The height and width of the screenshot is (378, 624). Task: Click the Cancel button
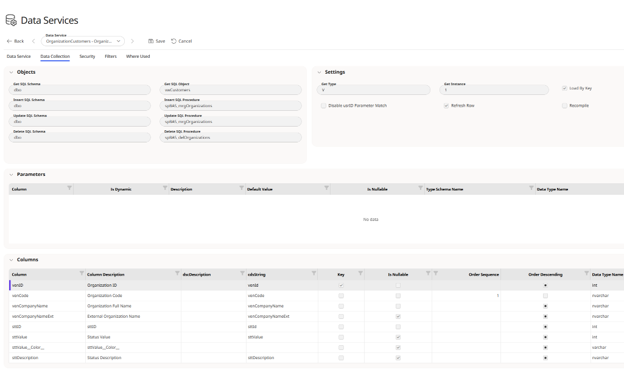pos(181,41)
